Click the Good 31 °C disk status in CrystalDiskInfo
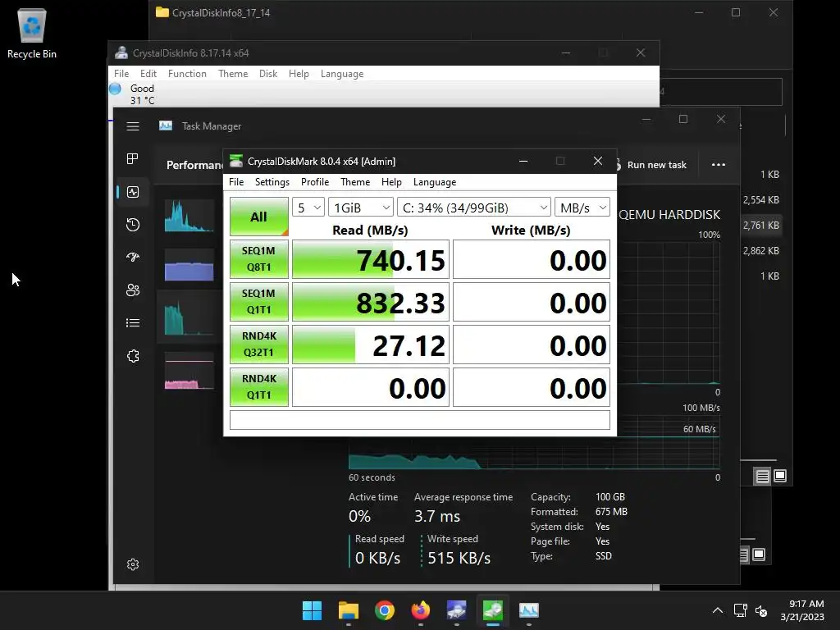The image size is (840, 630). point(142,94)
